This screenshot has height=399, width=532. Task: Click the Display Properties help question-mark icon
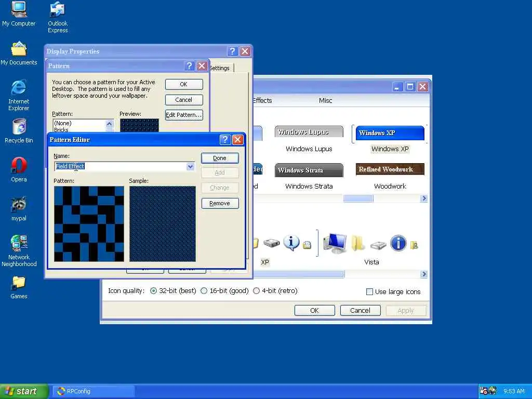[x=232, y=51]
